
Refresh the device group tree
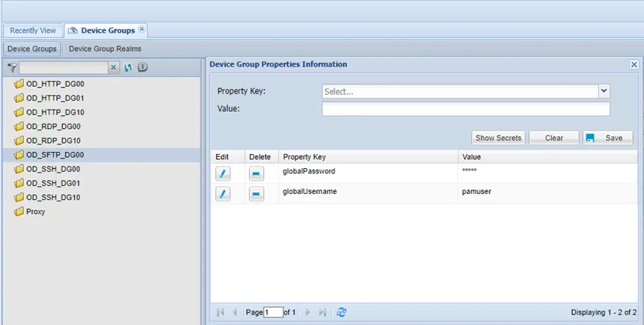[x=128, y=67]
